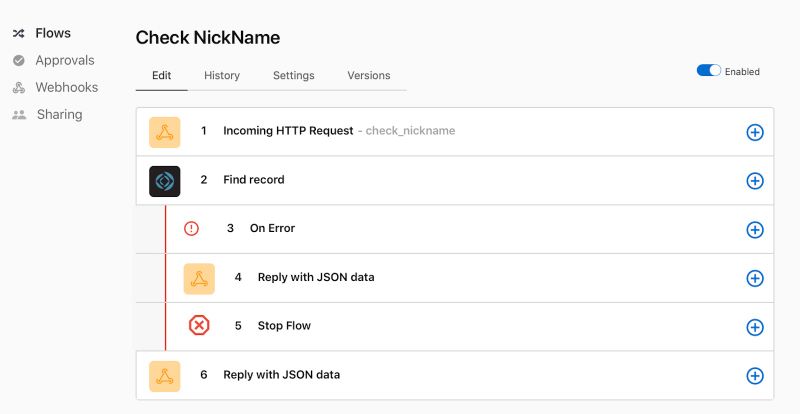Click the Stop Flow red X icon
The image size is (800, 414).
click(x=199, y=325)
